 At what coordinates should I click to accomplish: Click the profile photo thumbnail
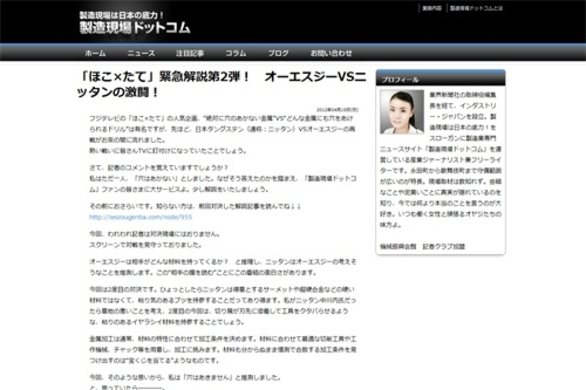[x=402, y=112]
